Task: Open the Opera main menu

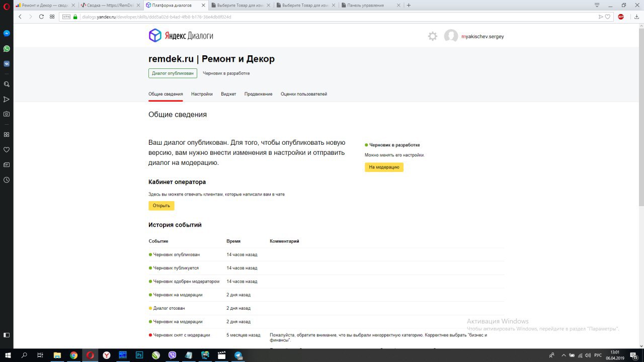Action: (x=7, y=6)
